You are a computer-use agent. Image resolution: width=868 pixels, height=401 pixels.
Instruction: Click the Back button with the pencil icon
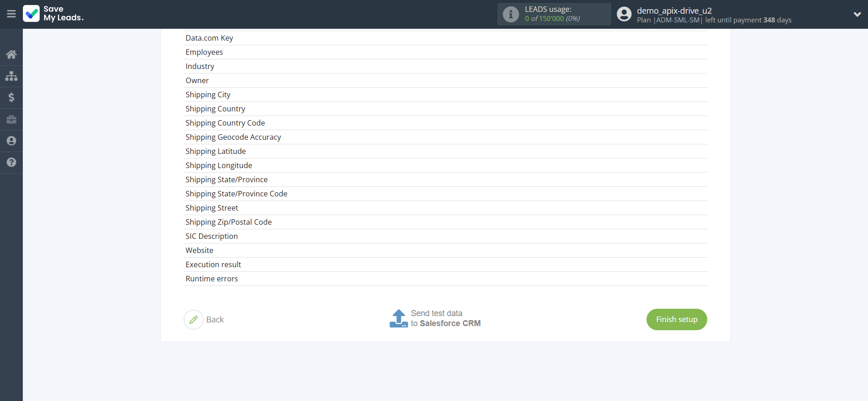tap(204, 320)
